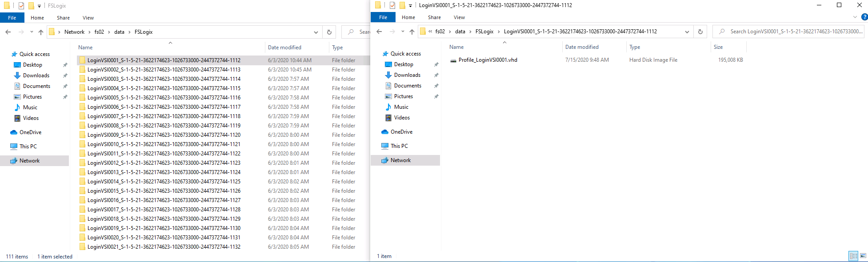Image resolution: width=868 pixels, height=262 pixels.
Task: Click the Up arrow in the left window
Action: (41, 32)
